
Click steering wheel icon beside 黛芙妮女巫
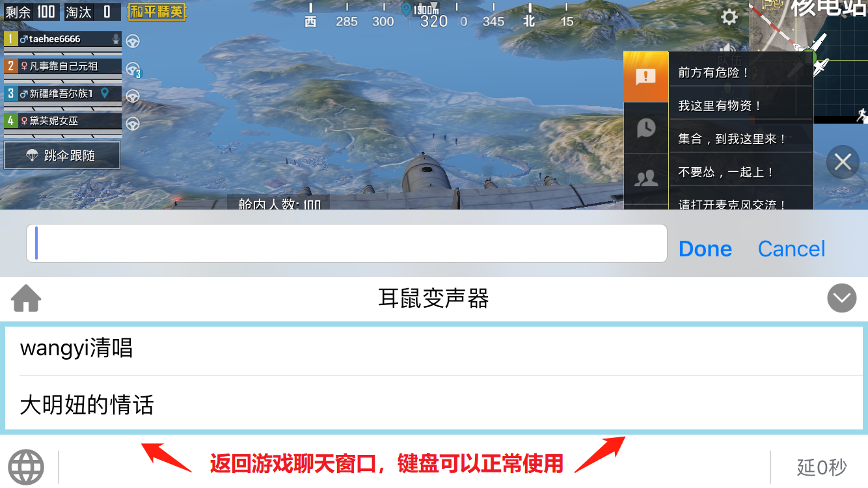(x=133, y=124)
